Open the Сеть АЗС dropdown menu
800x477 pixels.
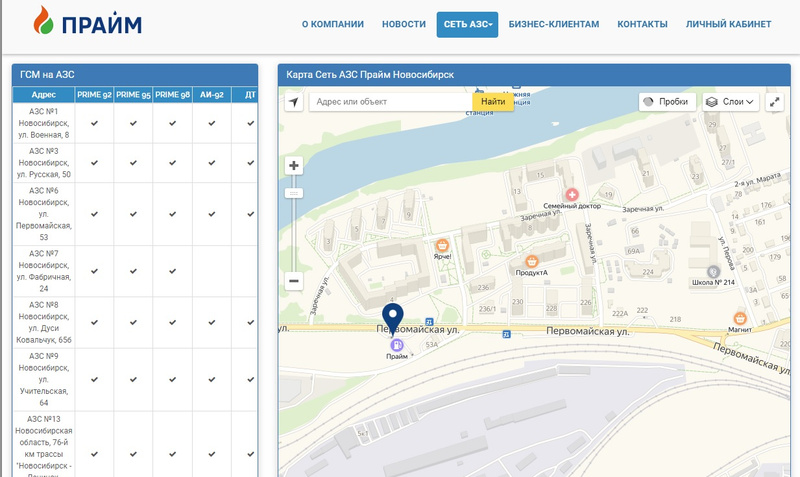467,24
